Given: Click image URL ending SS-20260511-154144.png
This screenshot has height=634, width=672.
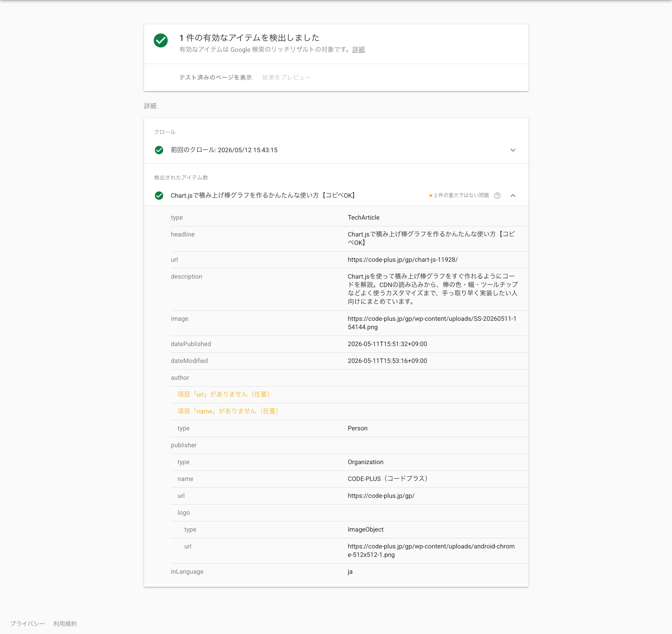Looking at the screenshot, I should pos(432,323).
